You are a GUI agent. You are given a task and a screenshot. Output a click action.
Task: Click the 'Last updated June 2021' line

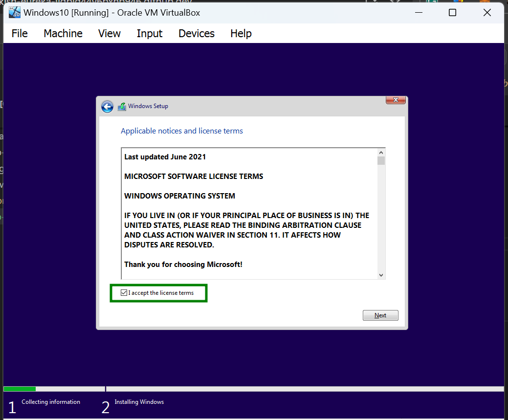[165, 157]
